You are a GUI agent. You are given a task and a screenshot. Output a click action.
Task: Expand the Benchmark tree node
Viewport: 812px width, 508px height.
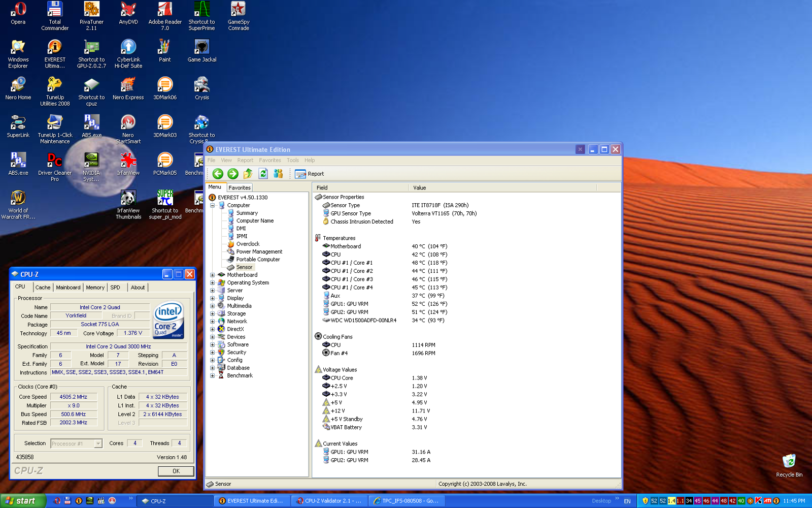click(213, 376)
